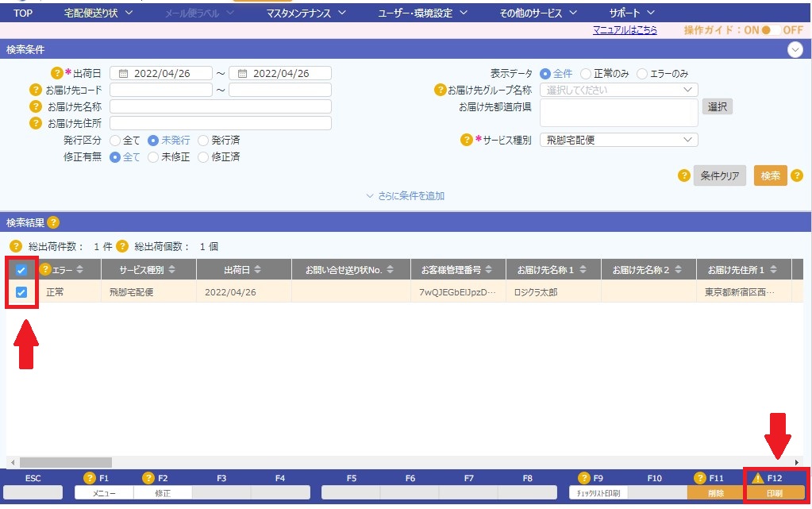Open the サービス種別 dropdown
Screen dimensions: 812x509
618,140
